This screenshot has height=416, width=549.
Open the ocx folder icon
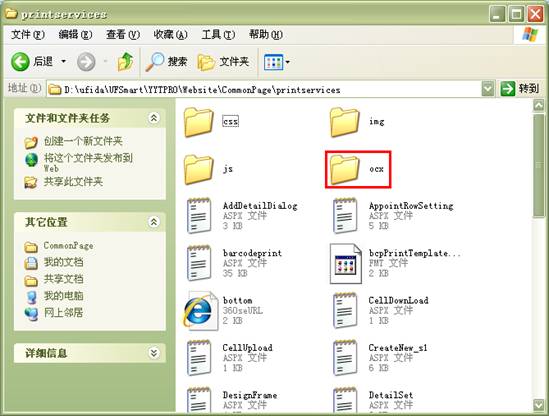click(345, 169)
